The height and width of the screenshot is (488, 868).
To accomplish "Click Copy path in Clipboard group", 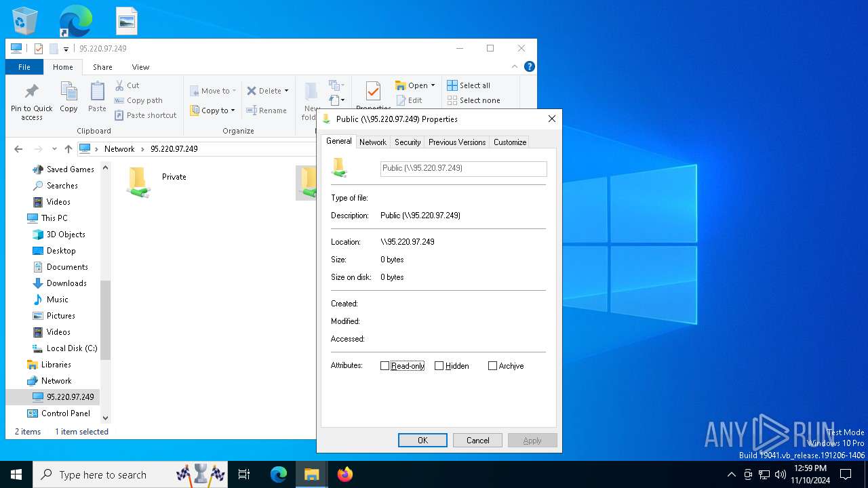I will 138,100.
